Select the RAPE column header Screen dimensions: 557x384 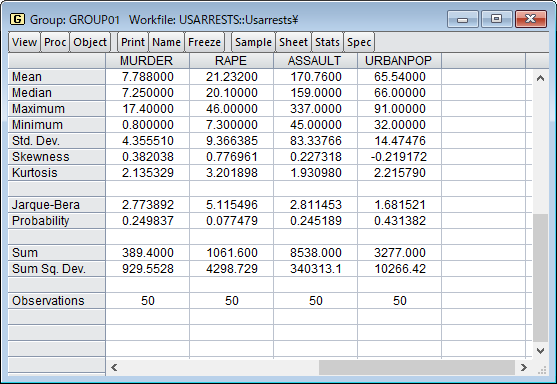[x=231, y=61]
